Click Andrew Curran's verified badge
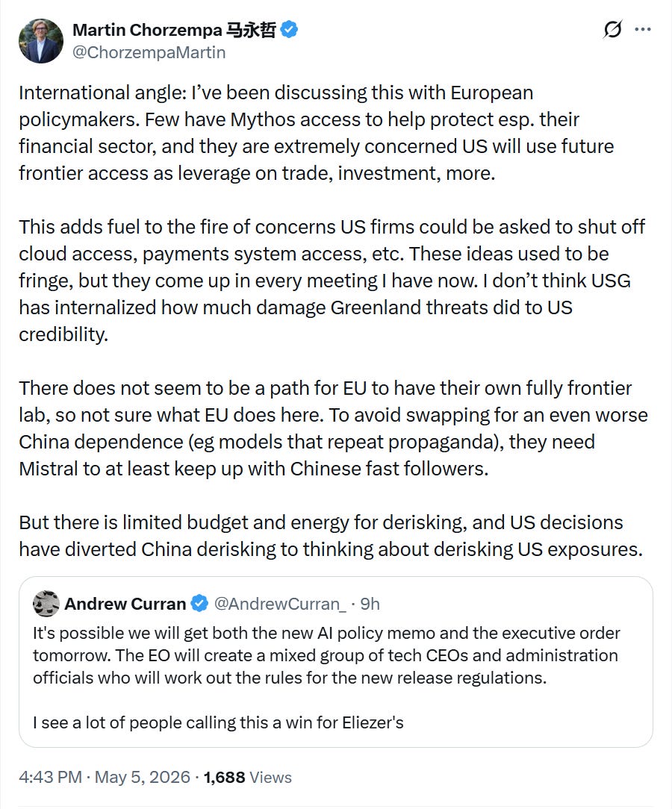Image resolution: width=672 pixels, height=809 pixels. pos(200,604)
